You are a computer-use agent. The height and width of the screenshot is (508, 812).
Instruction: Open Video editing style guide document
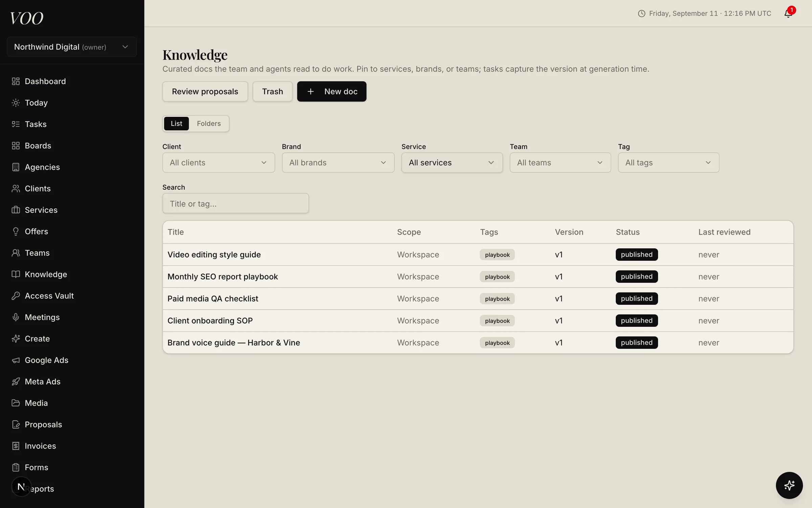(214, 255)
